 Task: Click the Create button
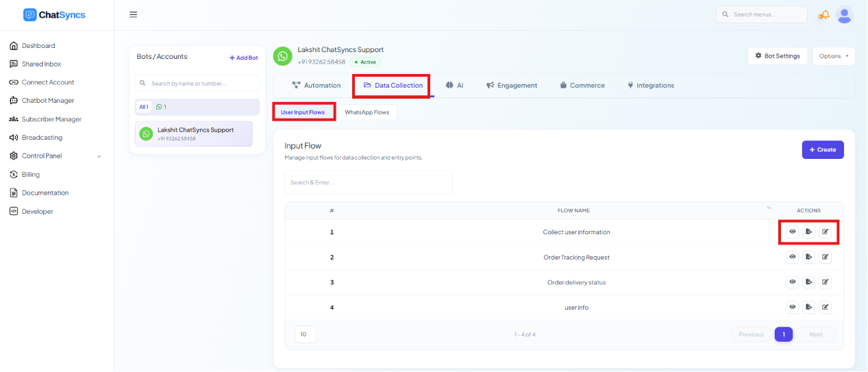coord(823,149)
